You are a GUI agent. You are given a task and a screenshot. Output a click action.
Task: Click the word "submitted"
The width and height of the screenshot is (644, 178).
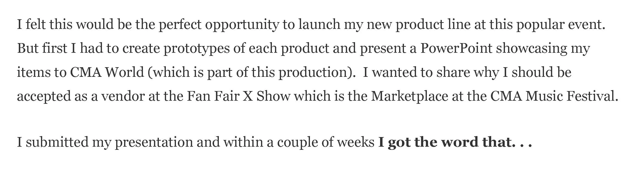tap(57, 142)
